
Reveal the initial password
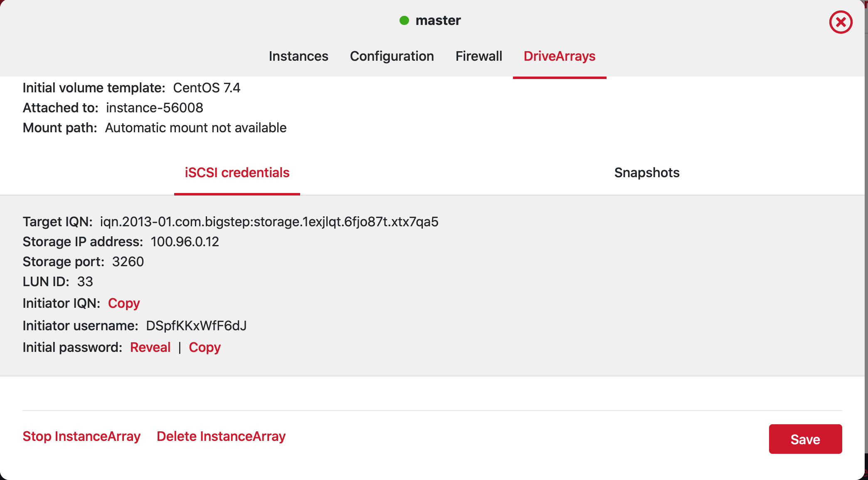pyautogui.click(x=150, y=347)
